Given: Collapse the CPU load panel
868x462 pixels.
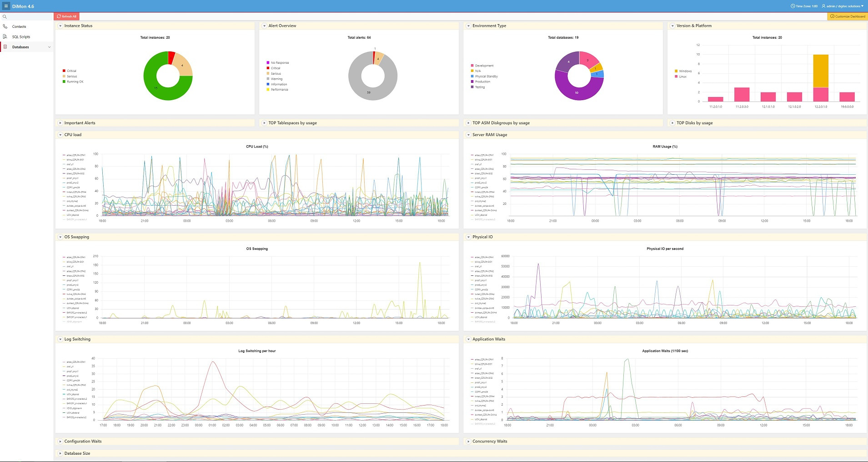Looking at the screenshot, I should [60, 135].
